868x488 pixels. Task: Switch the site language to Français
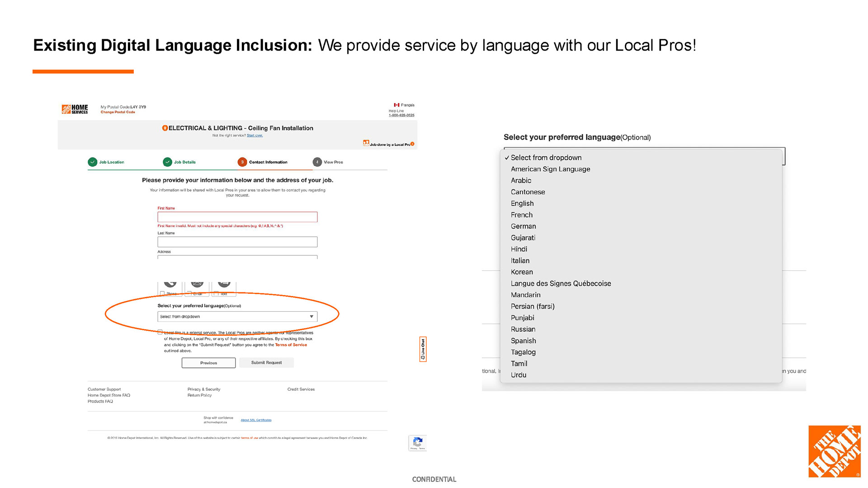407,105
